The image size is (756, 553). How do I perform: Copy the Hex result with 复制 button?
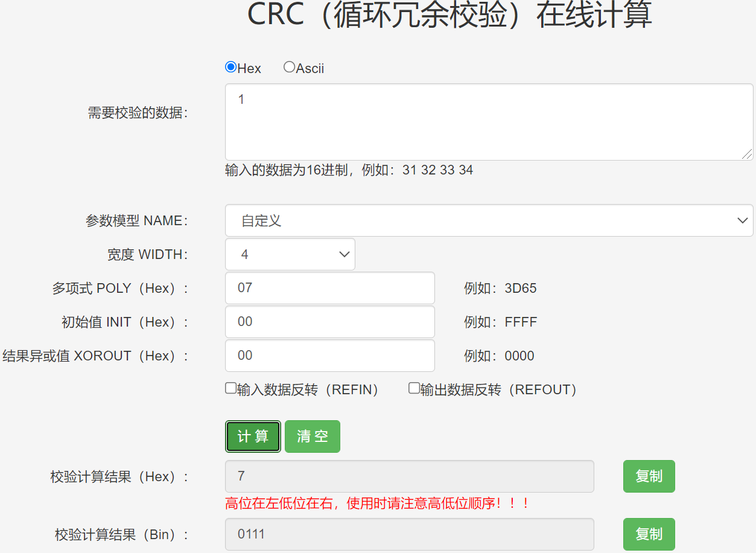coord(649,476)
